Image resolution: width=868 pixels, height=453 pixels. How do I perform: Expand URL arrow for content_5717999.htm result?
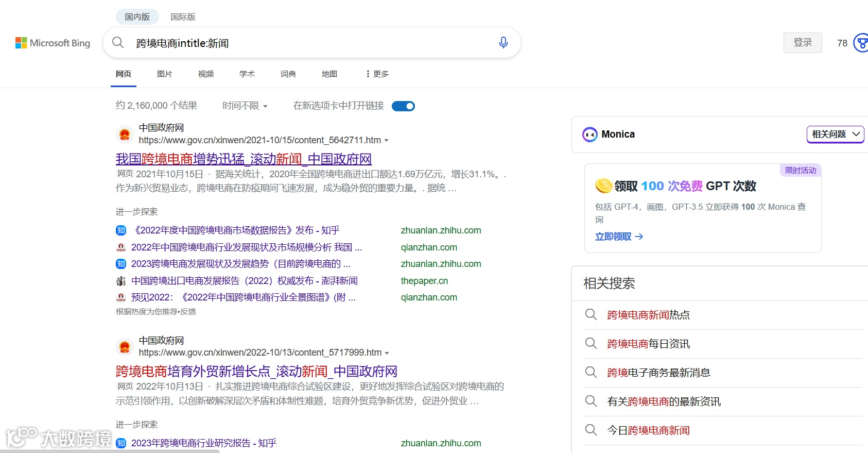[x=387, y=353]
